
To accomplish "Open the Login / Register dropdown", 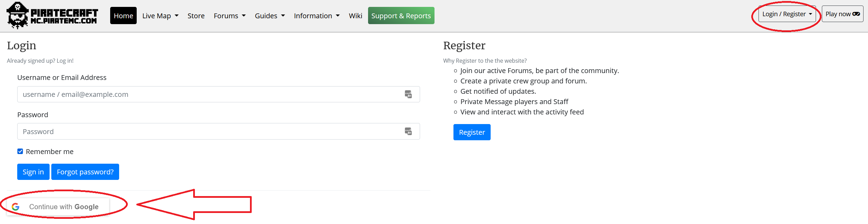I will coord(787,14).
